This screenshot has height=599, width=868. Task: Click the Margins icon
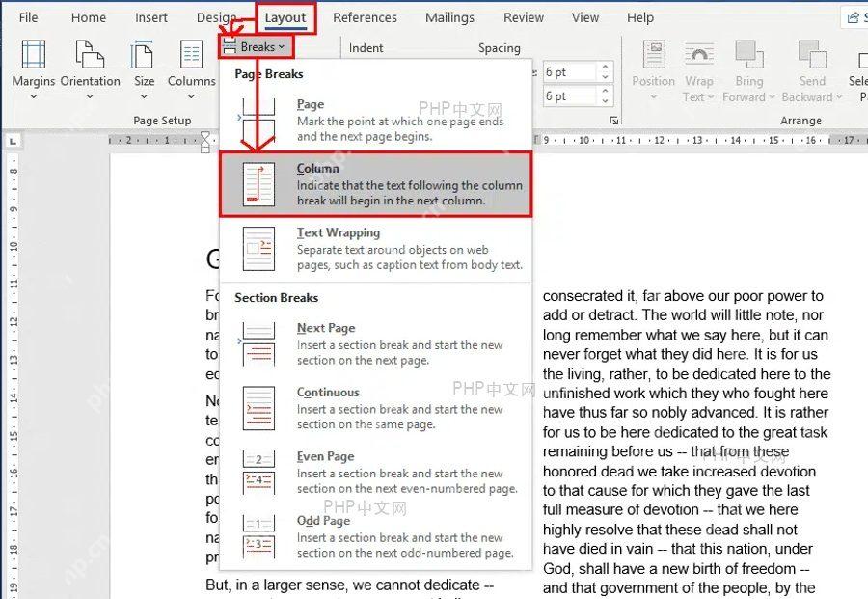pyautogui.click(x=33, y=54)
